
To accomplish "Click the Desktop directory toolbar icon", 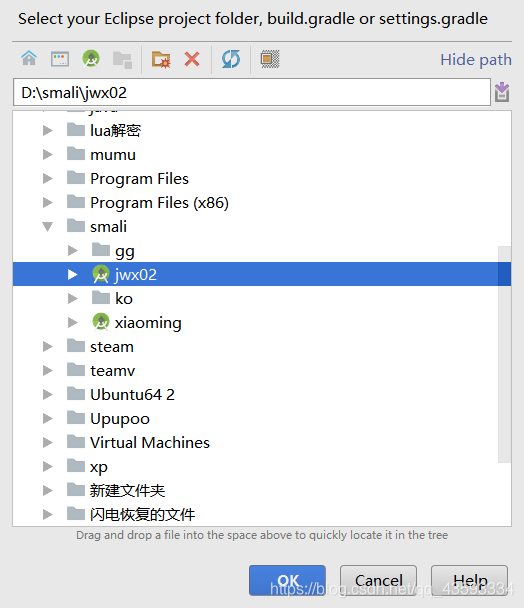I will (60, 59).
